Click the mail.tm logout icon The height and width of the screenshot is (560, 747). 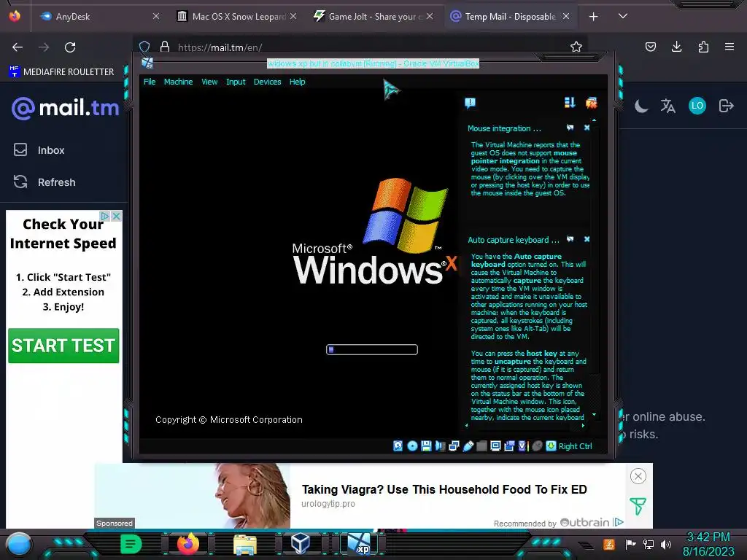coord(726,106)
